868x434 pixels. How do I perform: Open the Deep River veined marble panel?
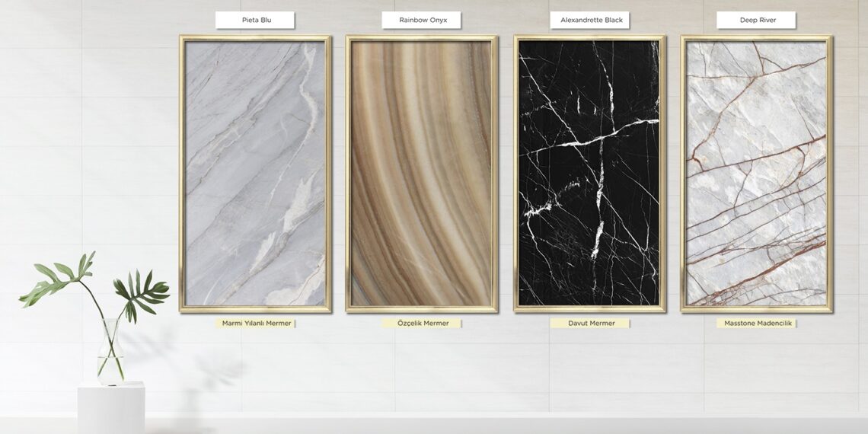[x=756, y=174]
